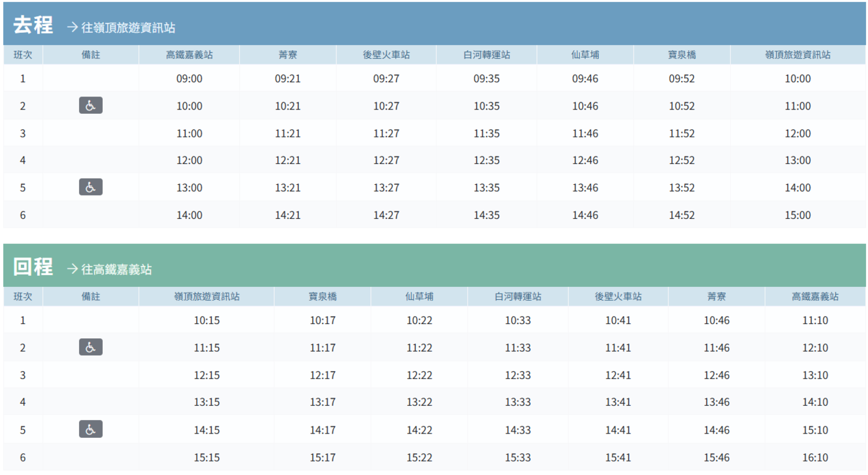Viewport: 868px width, 475px height.
Task: Click 菁寮 column header in outbound table
Action: tap(288, 55)
